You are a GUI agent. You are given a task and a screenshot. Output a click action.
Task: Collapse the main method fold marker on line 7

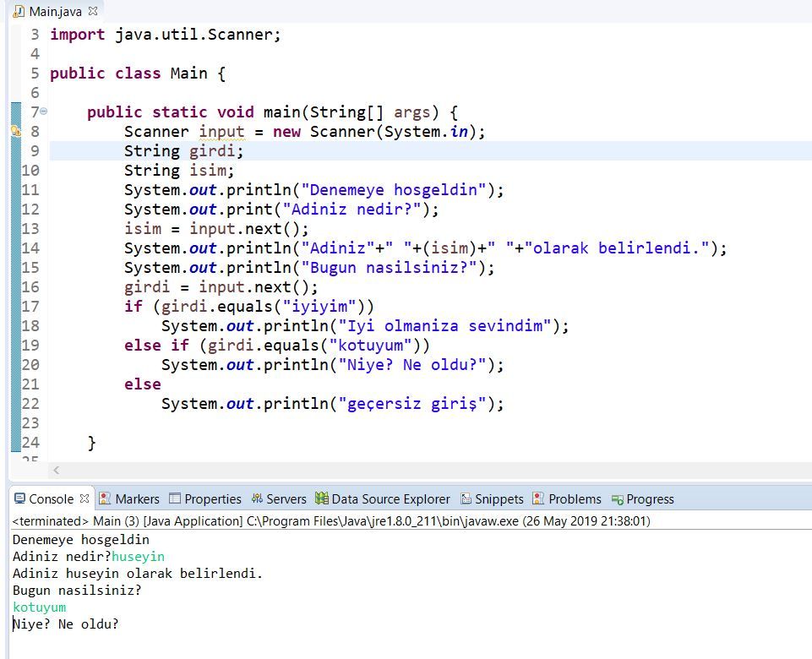[44, 111]
